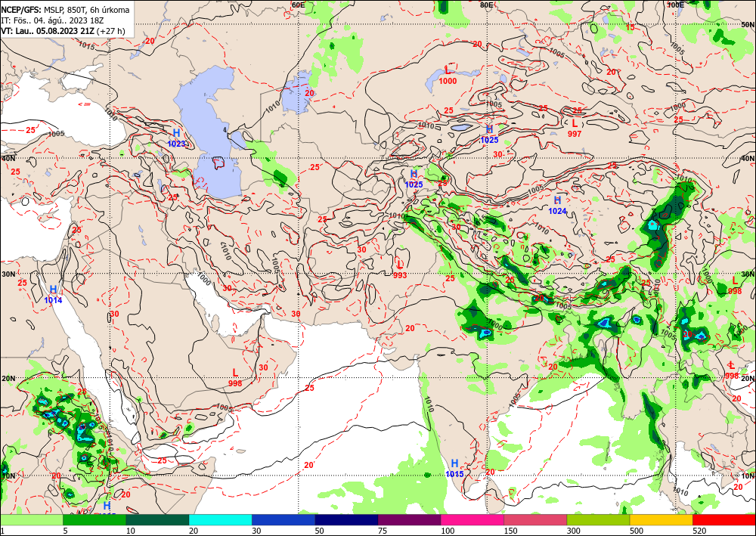This screenshot has width=756, height=536.
Task: Click the L 997 low-pressure label
Action: 575,129
